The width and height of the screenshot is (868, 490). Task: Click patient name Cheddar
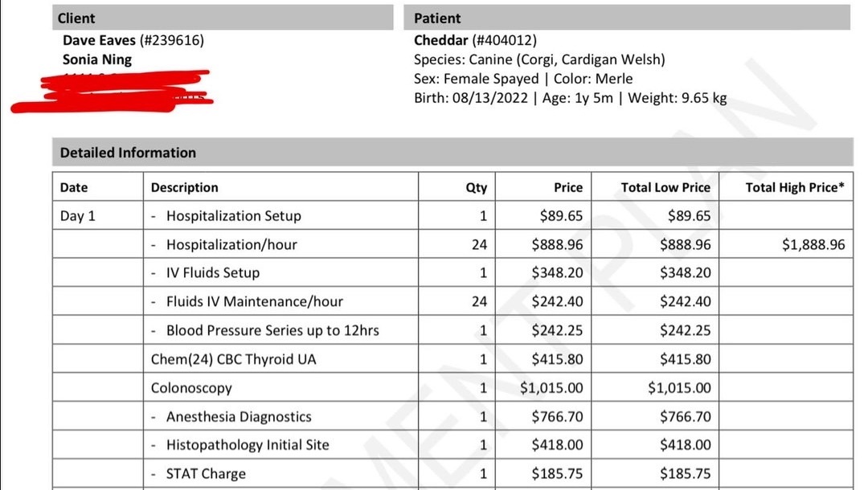point(440,39)
